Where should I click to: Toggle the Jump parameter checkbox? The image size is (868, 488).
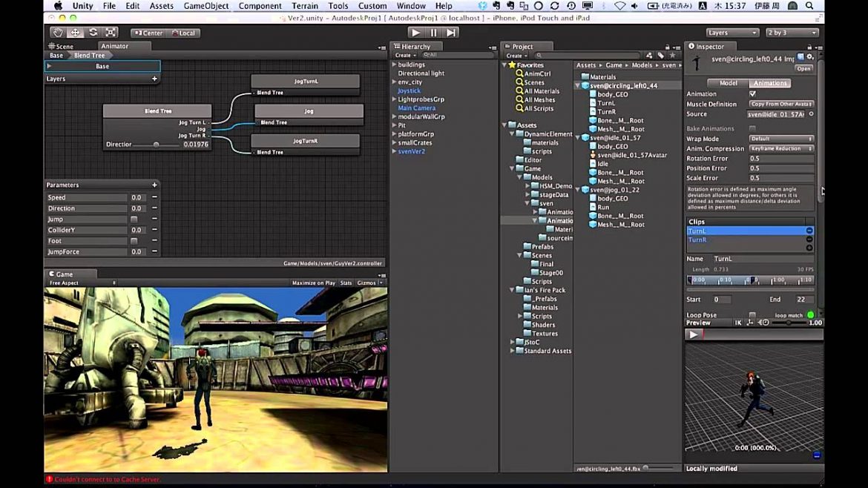pos(134,220)
